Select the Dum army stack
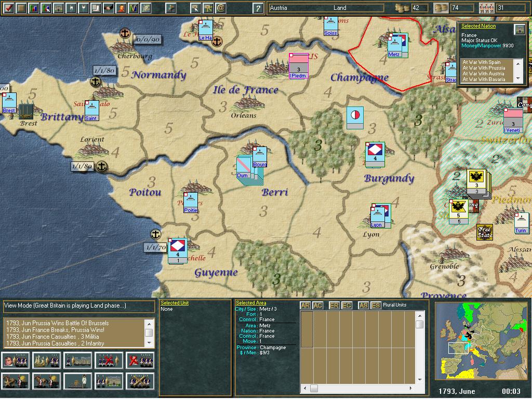This screenshot has height=399, width=532. tap(244, 167)
